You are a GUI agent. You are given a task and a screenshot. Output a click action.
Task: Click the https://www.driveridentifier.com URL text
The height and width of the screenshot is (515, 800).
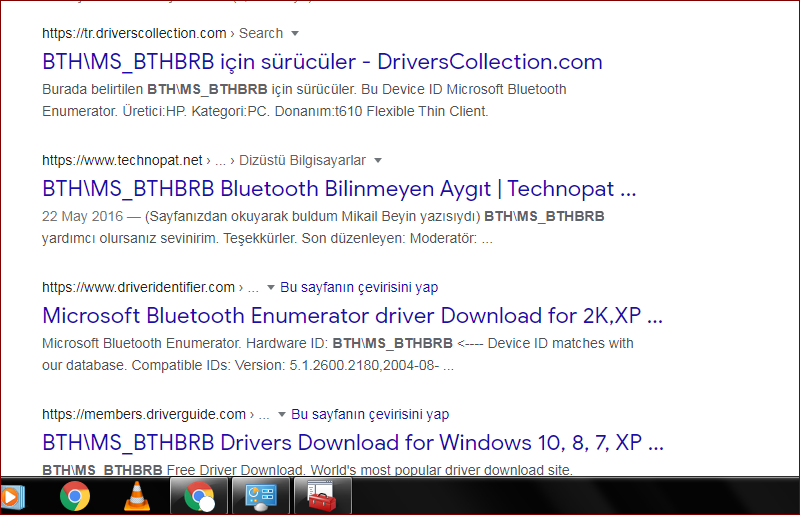coord(138,287)
